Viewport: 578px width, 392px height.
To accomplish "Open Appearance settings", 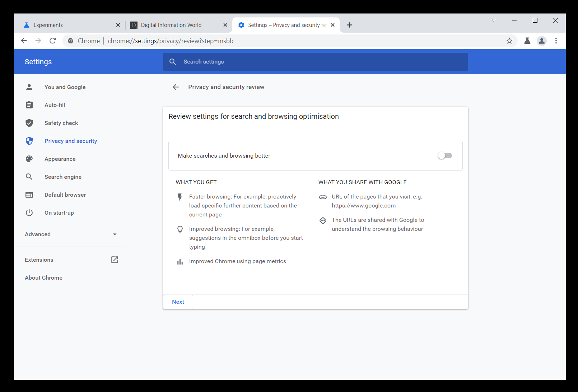I will [x=60, y=159].
